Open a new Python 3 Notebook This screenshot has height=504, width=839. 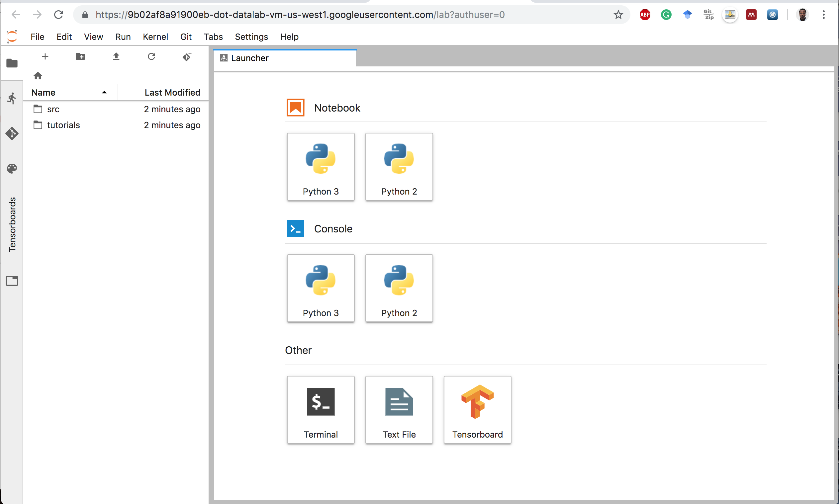[321, 167]
